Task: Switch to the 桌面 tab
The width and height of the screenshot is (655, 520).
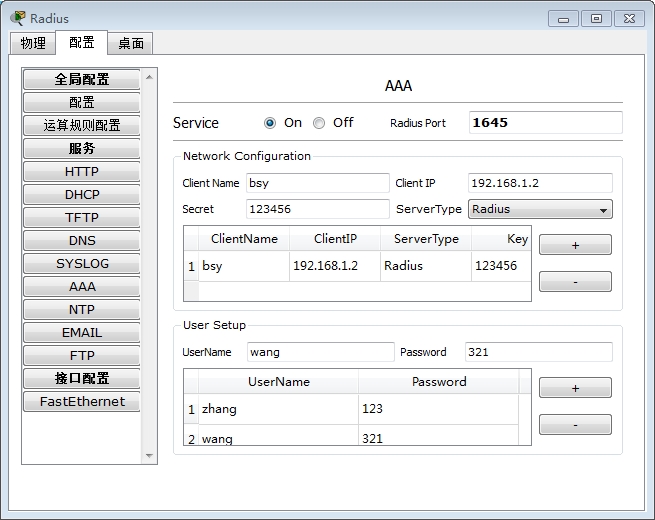Action: coord(130,43)
